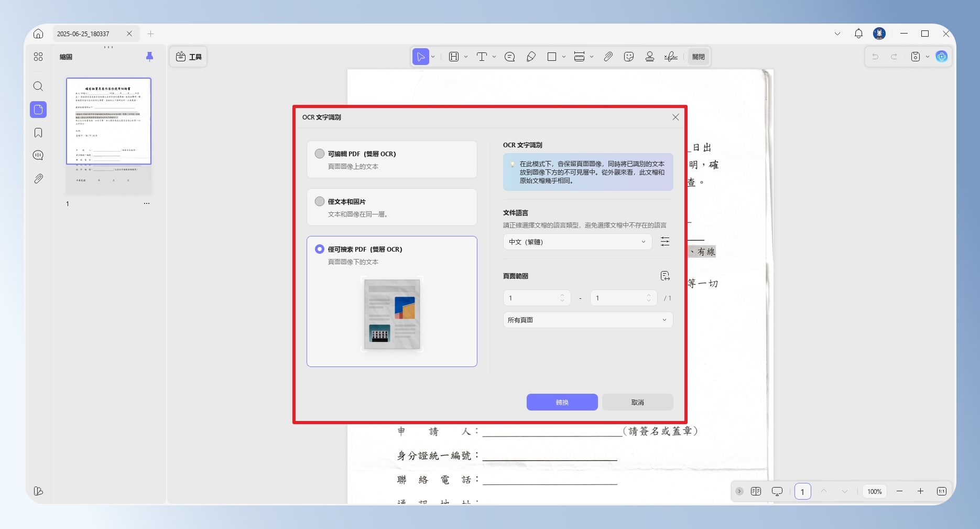Expand the 所有頁面 page selection dropdown
980x529 pixels.
(588, 320)
